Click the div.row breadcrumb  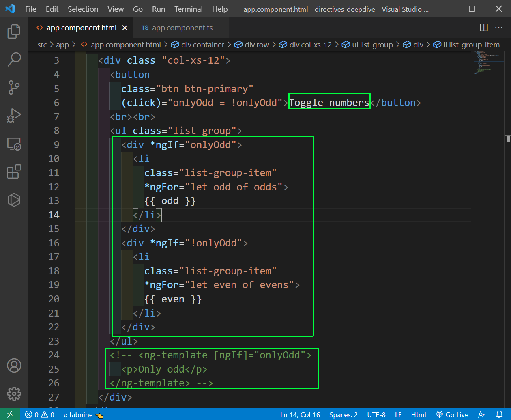[252, 45]
